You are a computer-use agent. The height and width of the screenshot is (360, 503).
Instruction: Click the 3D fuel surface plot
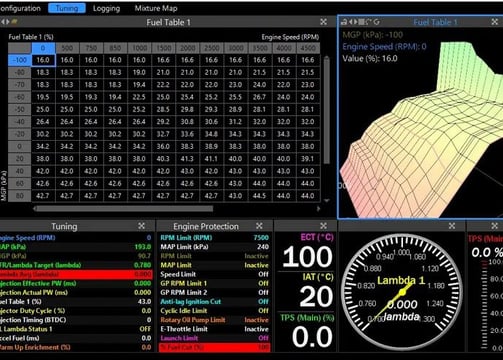(421, 133)
